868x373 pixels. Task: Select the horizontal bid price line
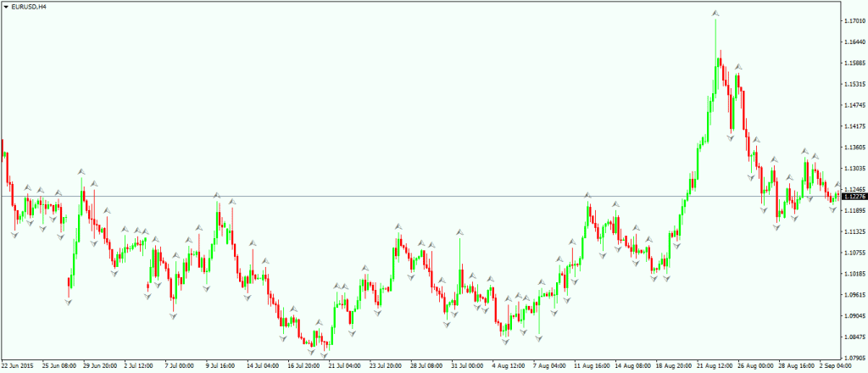click(420, 196)
